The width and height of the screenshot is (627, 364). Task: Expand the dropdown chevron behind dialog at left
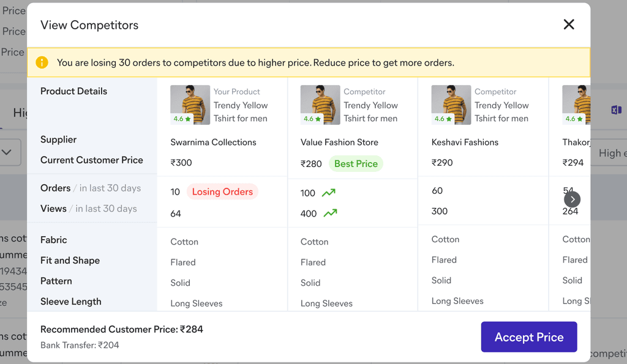click(7, 152)
